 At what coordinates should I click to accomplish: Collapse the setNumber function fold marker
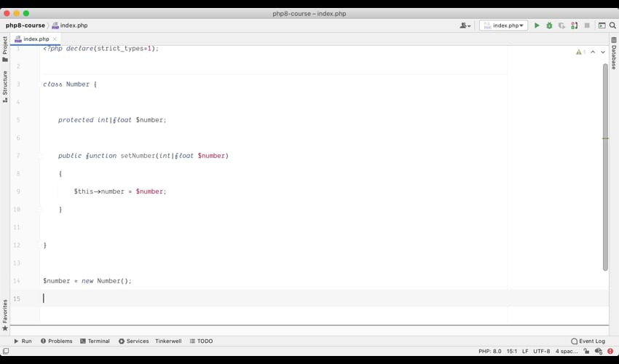point(39,156)
